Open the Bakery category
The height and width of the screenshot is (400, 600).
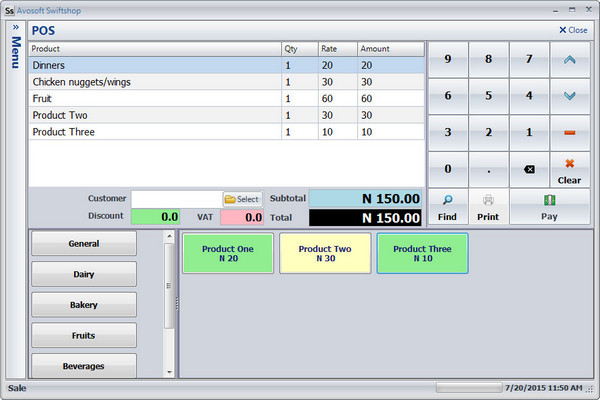click(84, 305)
